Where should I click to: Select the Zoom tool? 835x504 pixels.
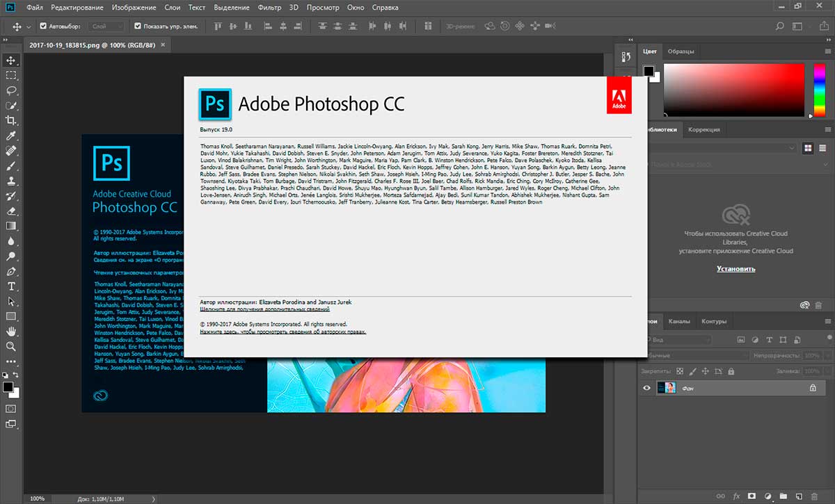(11, 346)
